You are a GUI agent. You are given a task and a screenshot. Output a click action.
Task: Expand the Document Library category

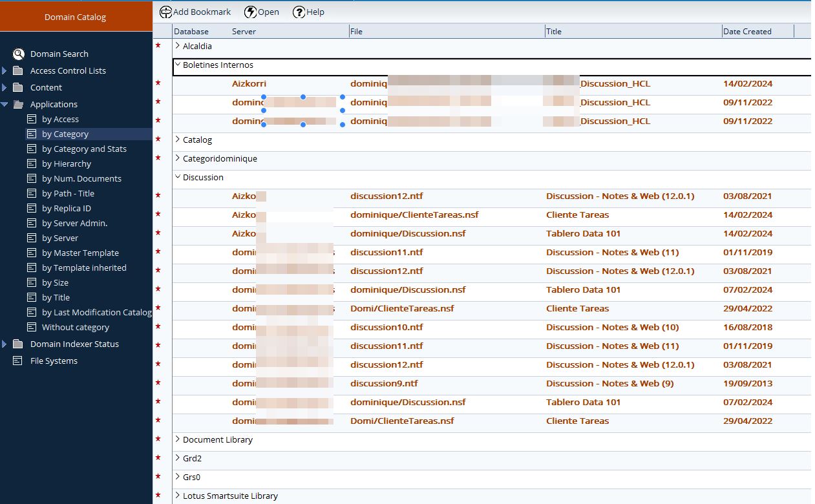[x=178, y=439]
